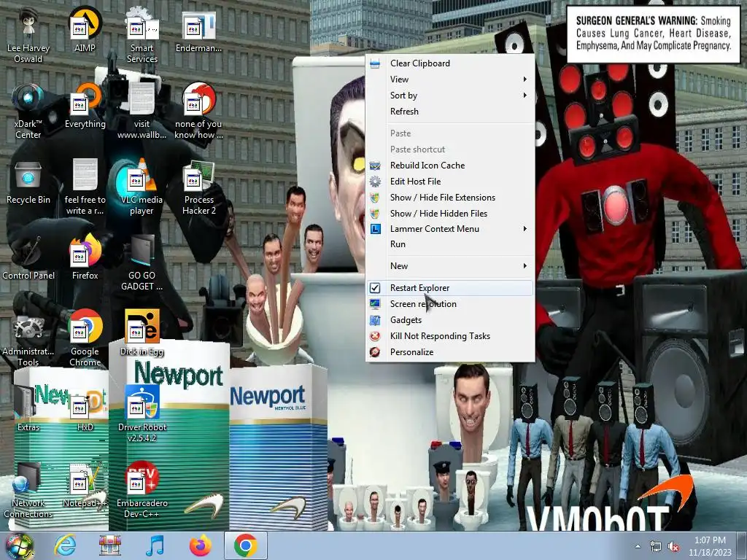747x560 pixels.
Task: Open the Start menu orb
Action: point(20,546)
